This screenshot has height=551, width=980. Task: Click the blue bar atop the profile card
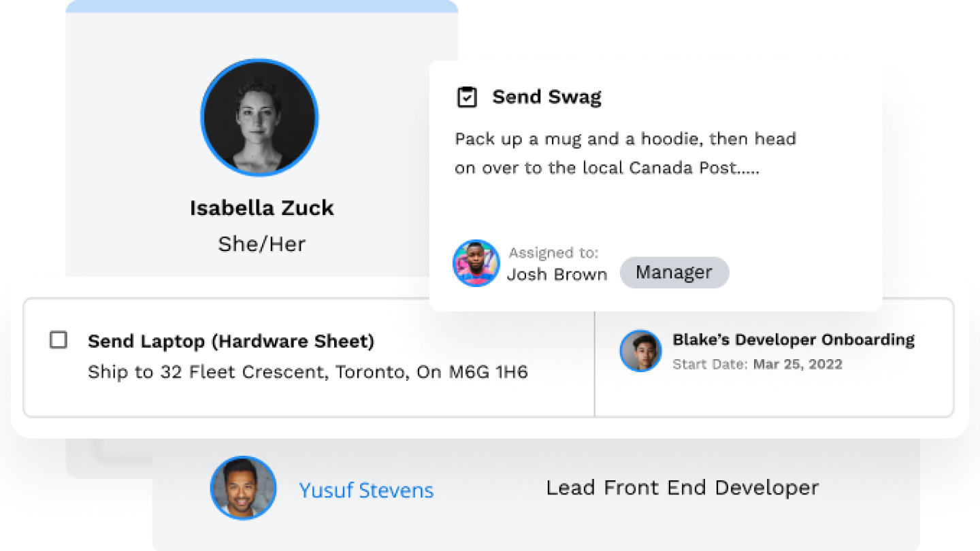point(262,6)
